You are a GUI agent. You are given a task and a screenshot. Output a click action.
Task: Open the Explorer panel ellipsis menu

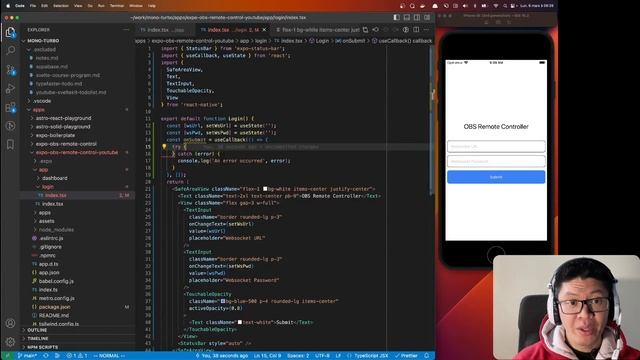click(x=126, y=30)
